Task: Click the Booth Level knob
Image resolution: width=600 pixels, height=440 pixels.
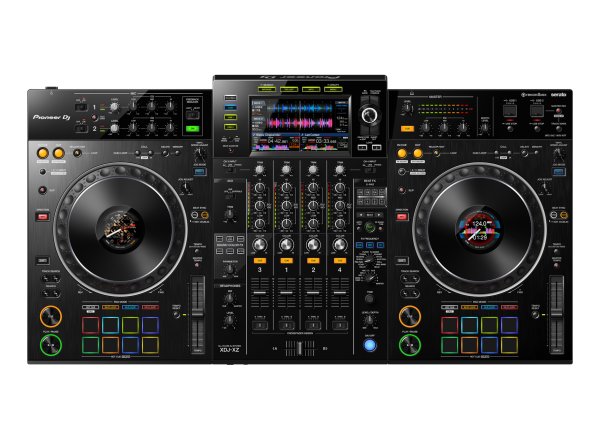Action: click(485, 127)
